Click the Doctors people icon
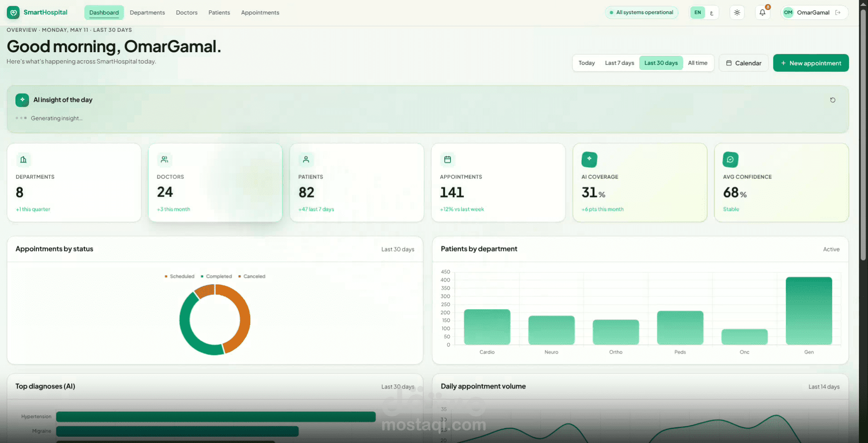868x443 pixels. coord(164,159)
